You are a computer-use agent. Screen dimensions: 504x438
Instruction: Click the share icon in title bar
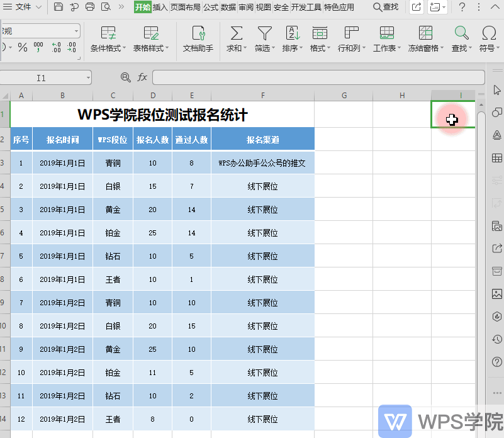[417, 7]
